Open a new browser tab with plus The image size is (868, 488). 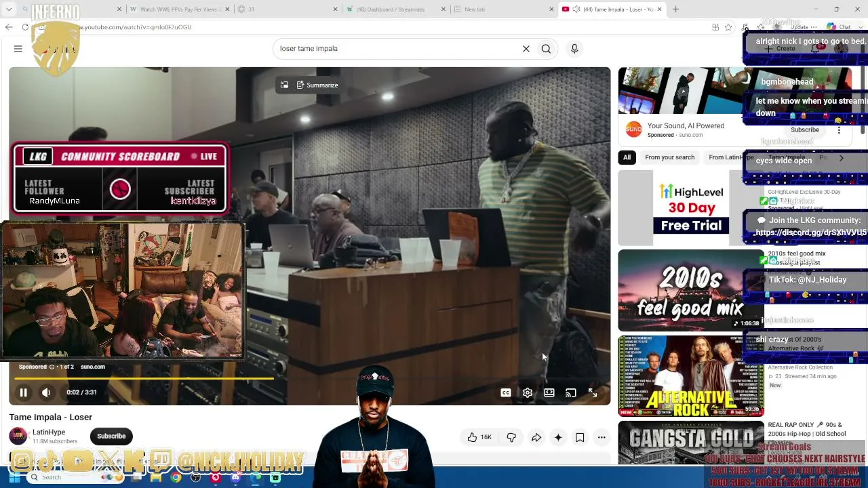pyautogui.click(x=675, y=9)
